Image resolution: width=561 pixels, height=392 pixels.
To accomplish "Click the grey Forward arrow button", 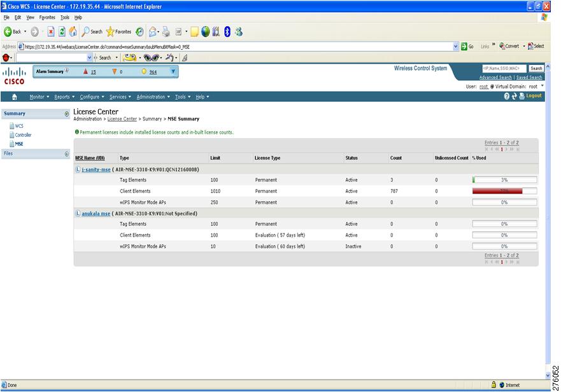I will click(34, 32).
